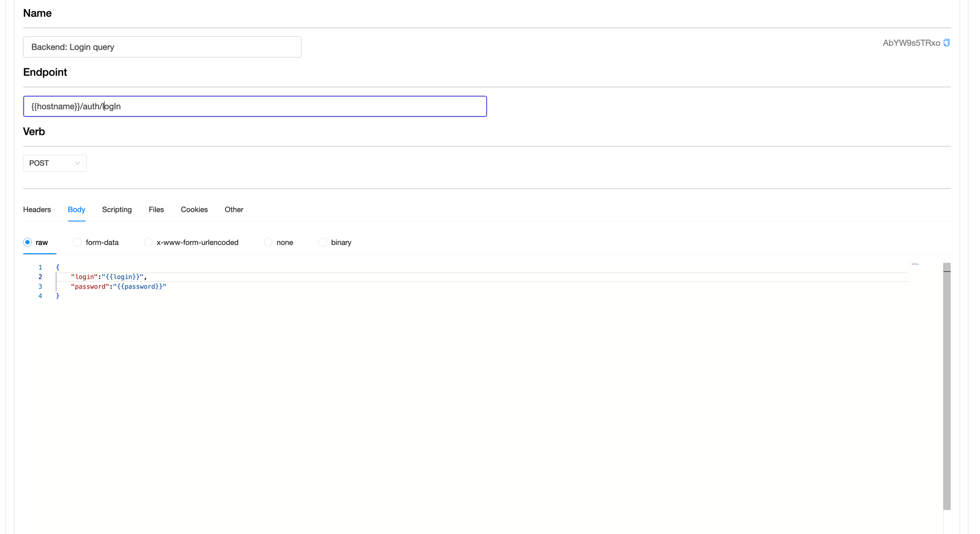980x534 pixels.
Task: Select the raw body type radio
Action: 28,243
